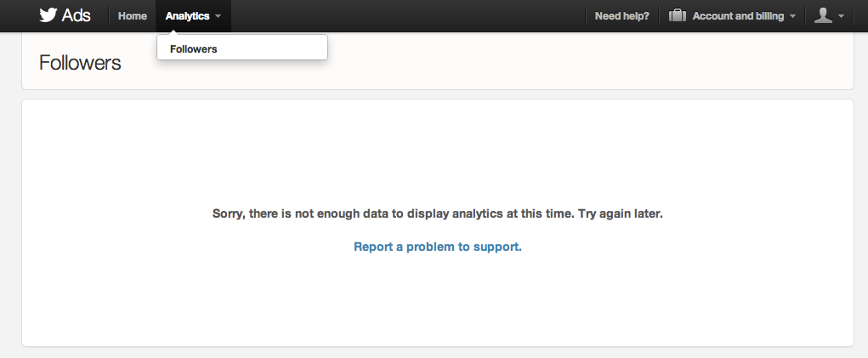Open the Need help? link
The width and height of the screenshot is (868, 358).
pos(621,16)
